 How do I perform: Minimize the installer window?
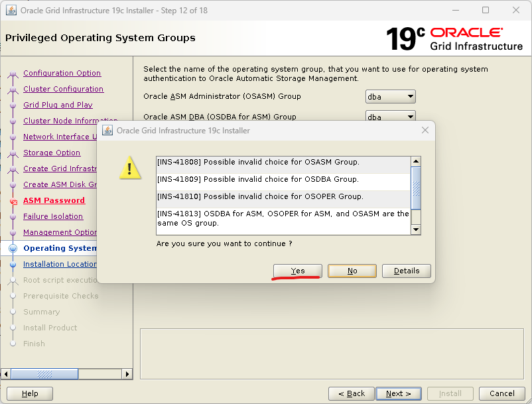click(456, 10)
